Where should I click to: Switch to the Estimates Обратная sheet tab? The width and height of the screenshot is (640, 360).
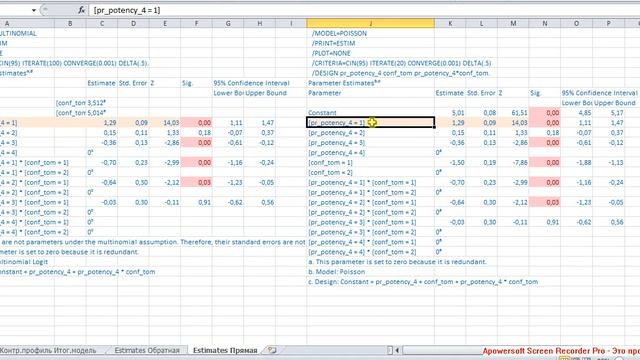pyautogui.click(x=147, y=350)
